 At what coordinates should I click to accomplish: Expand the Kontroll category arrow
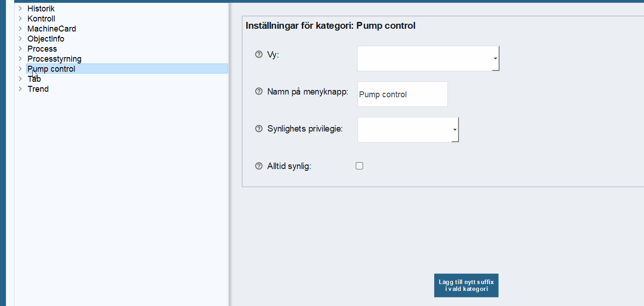pyautogui.click(x=20, y=19)
